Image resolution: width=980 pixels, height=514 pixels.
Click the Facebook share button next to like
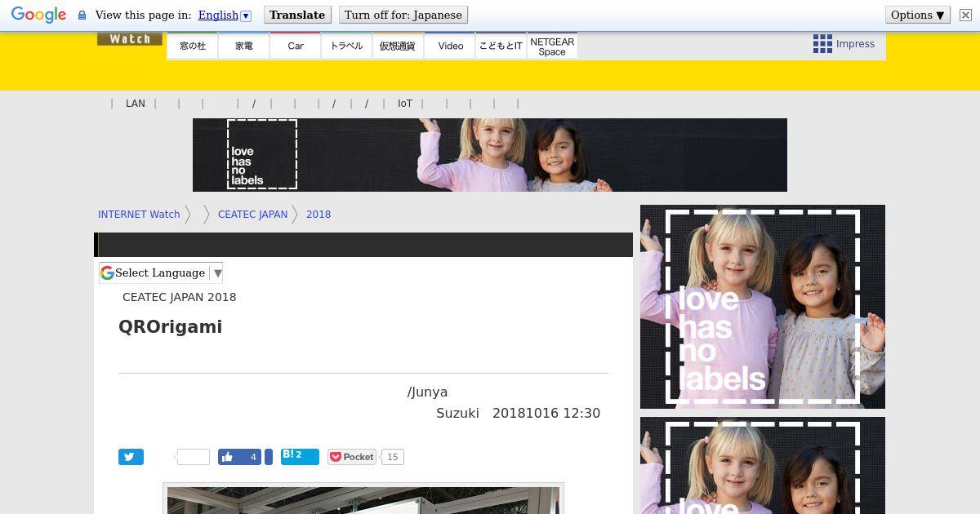pyautogui.click(x=269, y=457)
